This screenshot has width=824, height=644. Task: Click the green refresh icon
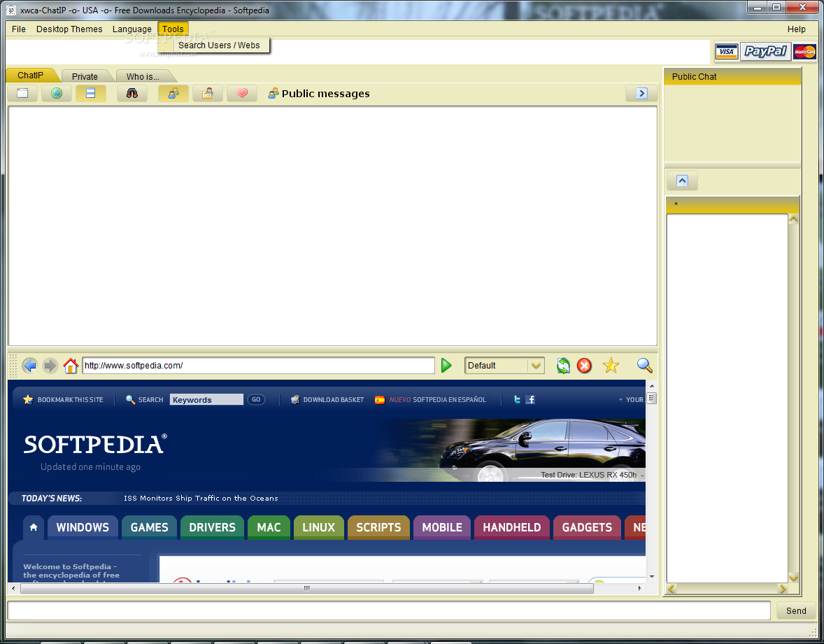tap(563, 365)
